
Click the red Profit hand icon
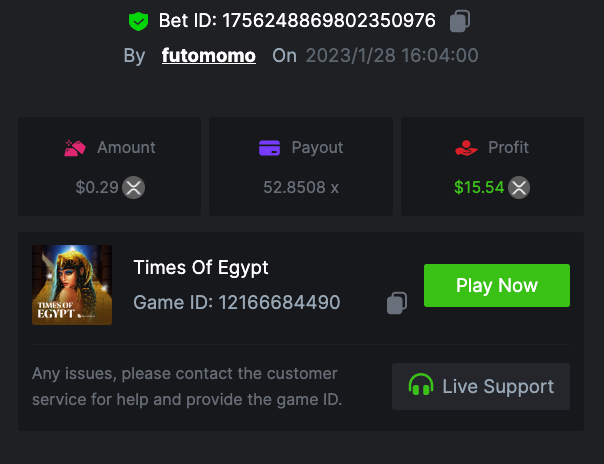point(465,148)
